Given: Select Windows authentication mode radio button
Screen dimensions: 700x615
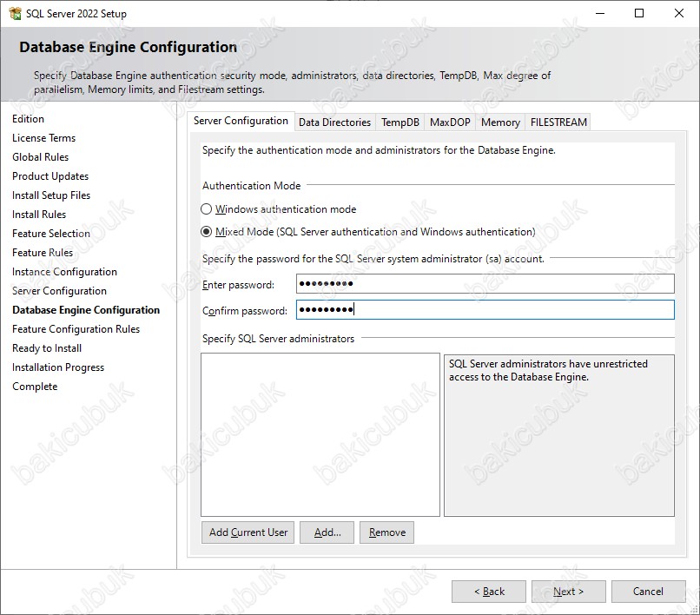Looking at the screenshot, I should coord(206,209).
